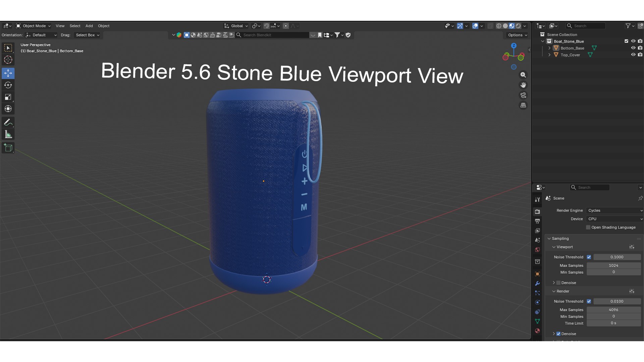
Task: Click the viewport Pan hand icon
Action: coord(523,85)
